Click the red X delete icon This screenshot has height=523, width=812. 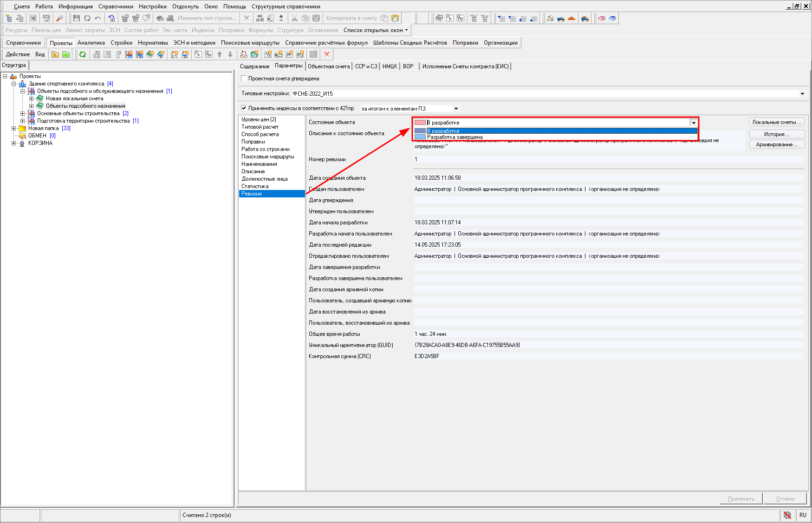coord(327,54)
